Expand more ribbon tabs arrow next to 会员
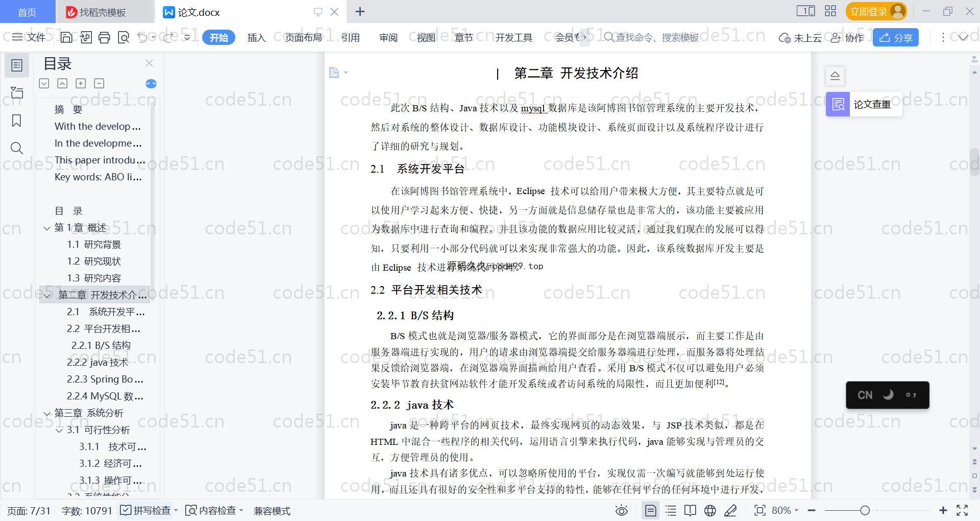980x521 pixels. pos(584,37)
